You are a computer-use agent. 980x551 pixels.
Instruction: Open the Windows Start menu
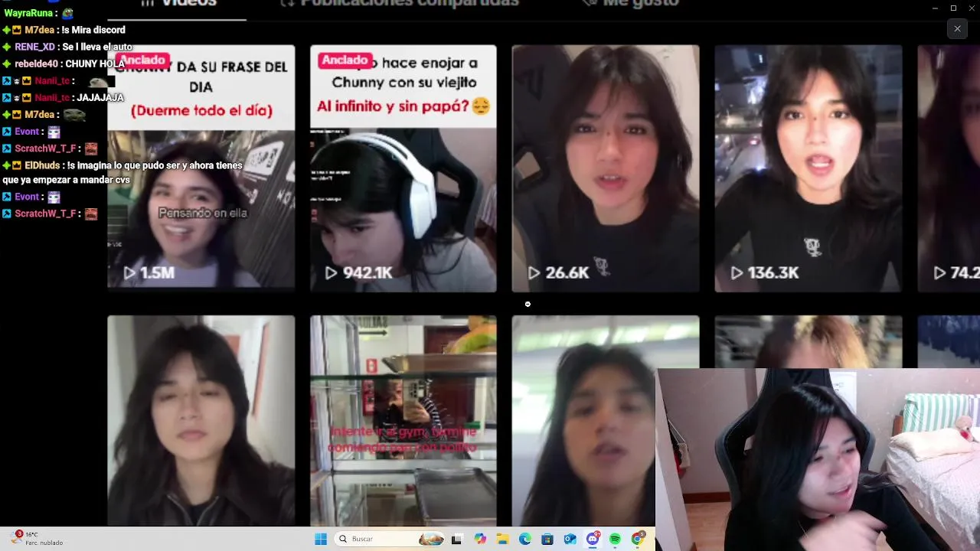click(321, 539)
